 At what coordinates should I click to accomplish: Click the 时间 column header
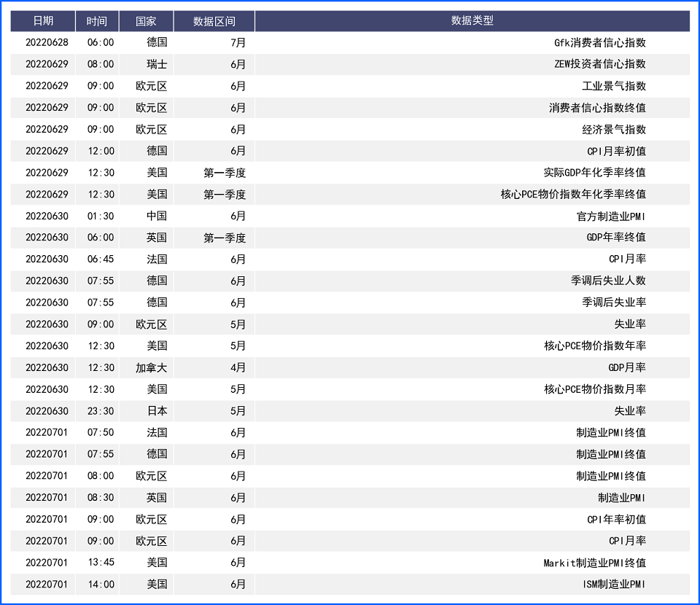pyautogui.click(x=97, y=21)
